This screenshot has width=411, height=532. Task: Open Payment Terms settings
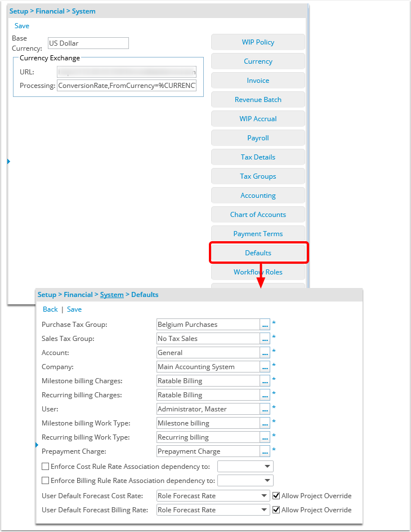(x=258, y=234)
